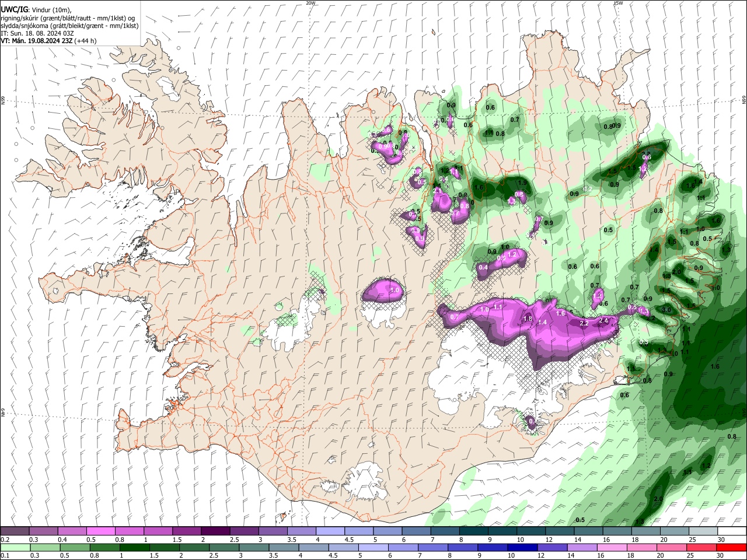Screen dimensions: 747x560
Task: Click the 20W longitude label
Action: point(310,3)
